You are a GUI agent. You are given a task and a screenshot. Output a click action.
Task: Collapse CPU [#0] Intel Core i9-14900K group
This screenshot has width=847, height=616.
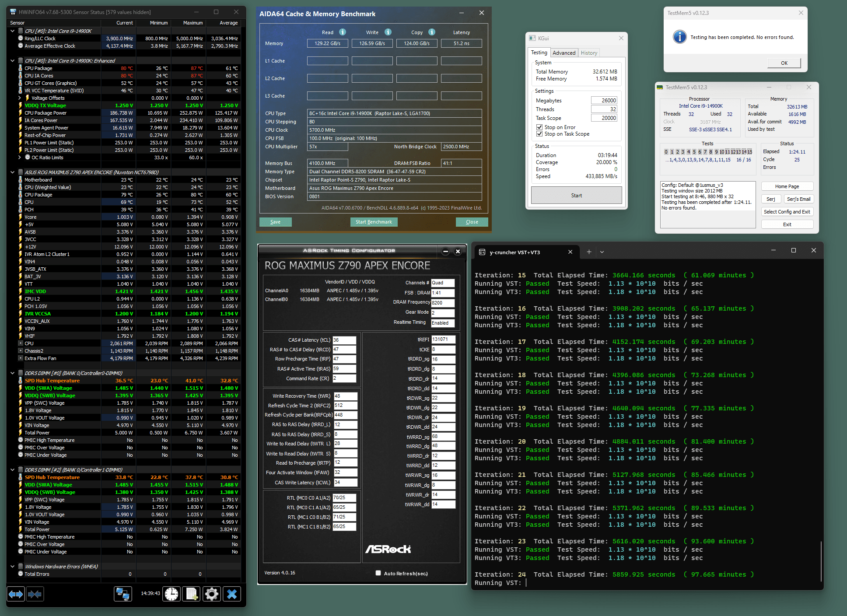12,31
